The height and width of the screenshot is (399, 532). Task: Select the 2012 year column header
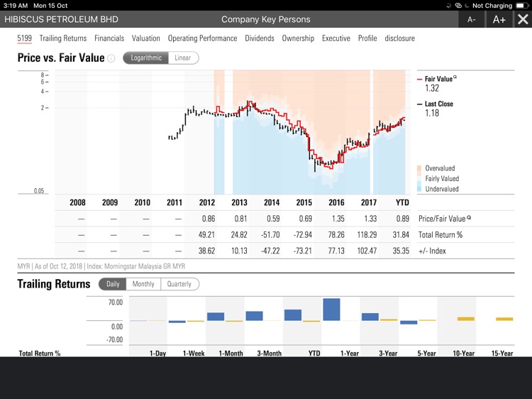point(207,202)
